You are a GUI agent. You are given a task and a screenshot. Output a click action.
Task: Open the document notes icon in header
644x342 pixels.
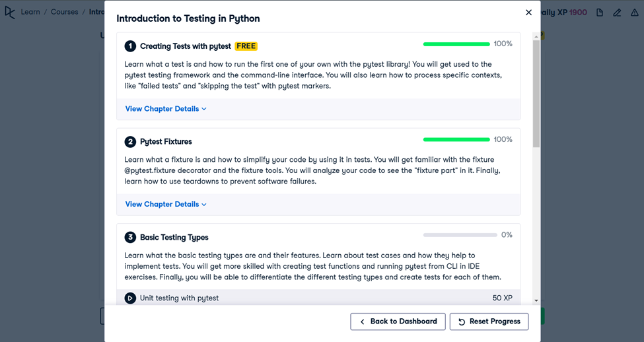coord(600,13)
